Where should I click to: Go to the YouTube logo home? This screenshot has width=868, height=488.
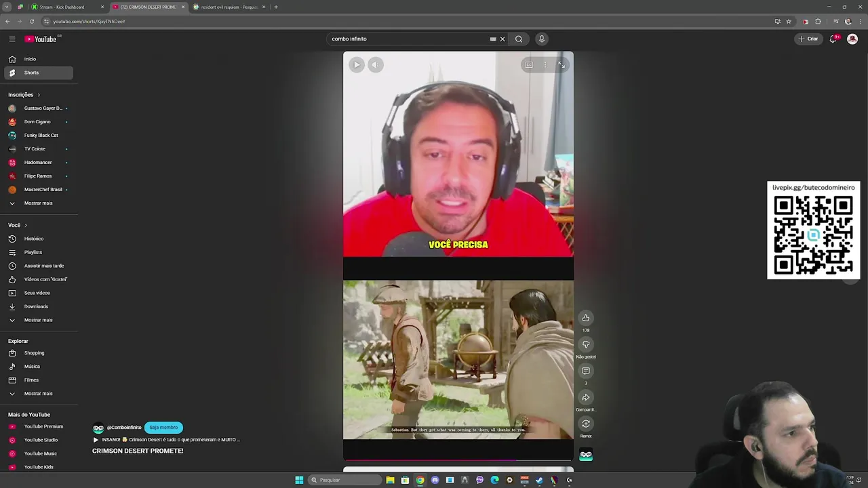[x=41, y=39]
